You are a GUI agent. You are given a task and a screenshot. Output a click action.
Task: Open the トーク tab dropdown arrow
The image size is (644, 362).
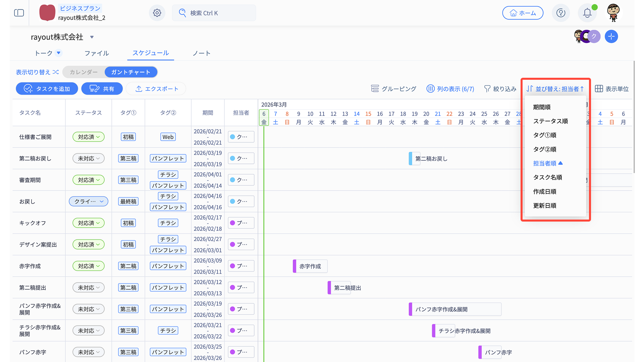pyautogui.click(x=59, y=53)
